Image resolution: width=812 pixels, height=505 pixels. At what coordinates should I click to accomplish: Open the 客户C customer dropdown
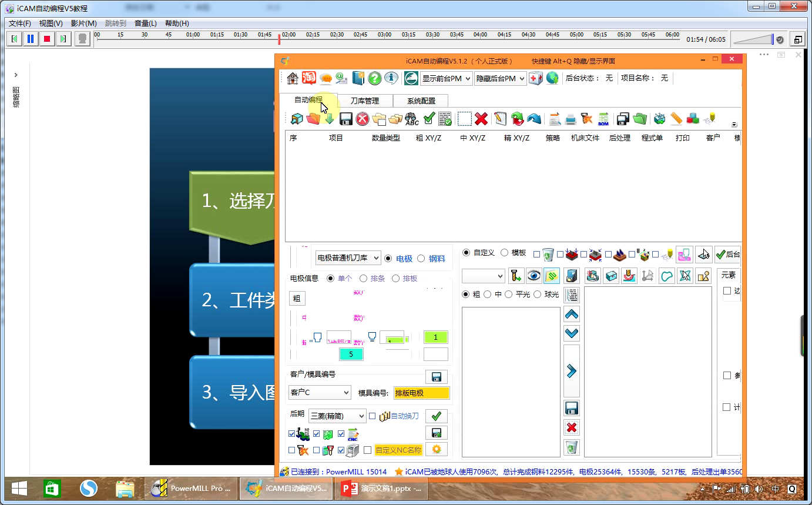320,392
